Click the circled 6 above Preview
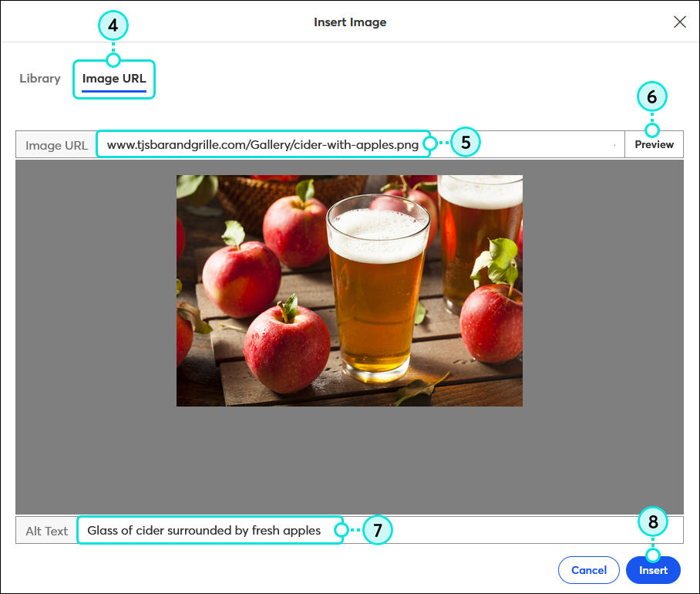The image size is (700, 594). (653, 97)
